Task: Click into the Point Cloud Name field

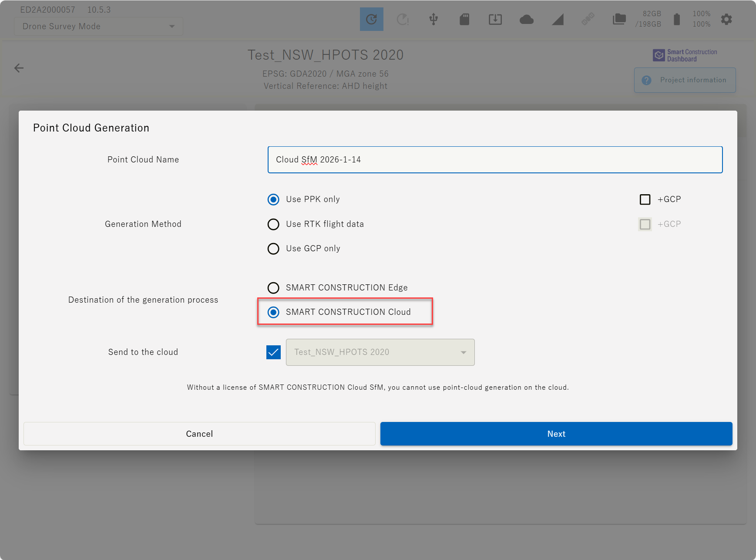Action: tap(495, 160)
